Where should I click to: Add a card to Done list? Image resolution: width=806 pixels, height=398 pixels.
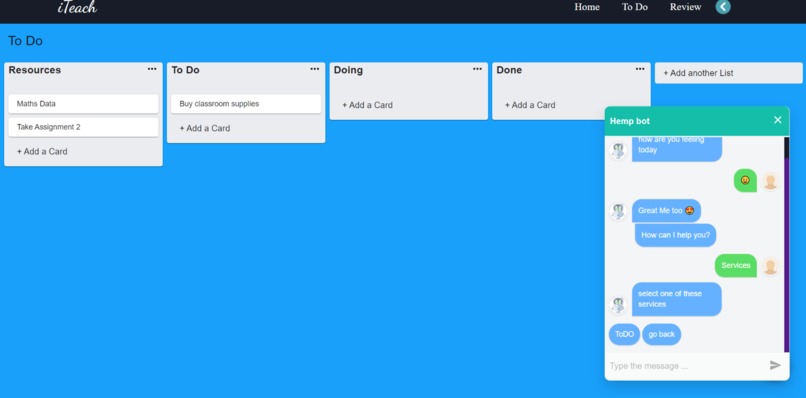(530, 105)
